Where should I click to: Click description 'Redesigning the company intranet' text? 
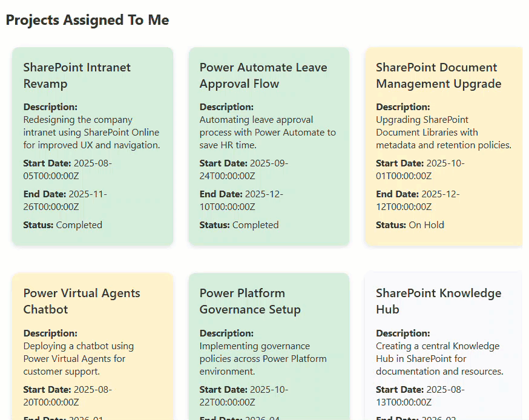coord(91,133)
